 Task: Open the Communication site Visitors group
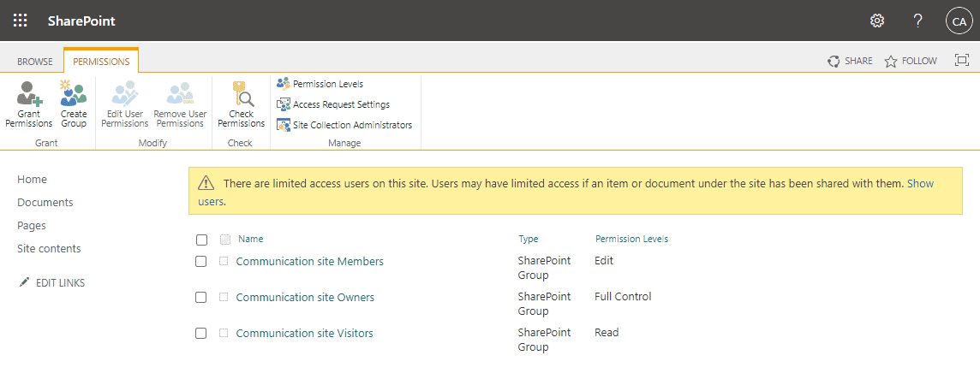pyautogui.click(x=304, y=333)
